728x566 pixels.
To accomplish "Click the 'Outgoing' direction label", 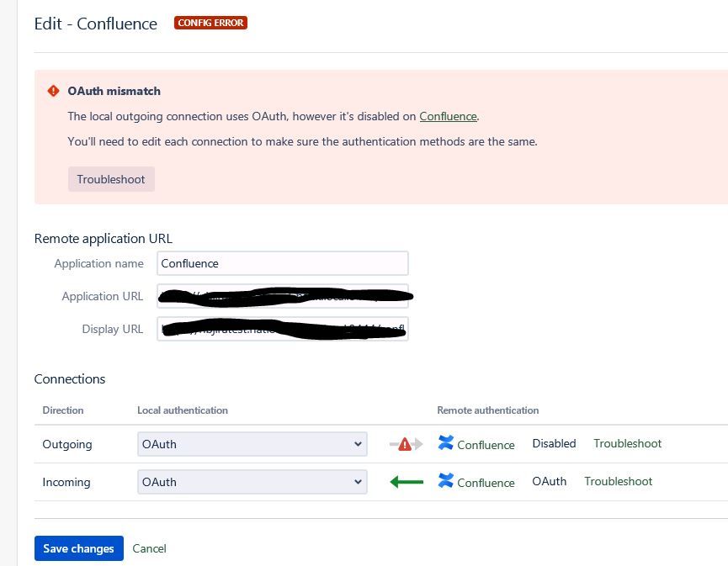I will [67, 444].
